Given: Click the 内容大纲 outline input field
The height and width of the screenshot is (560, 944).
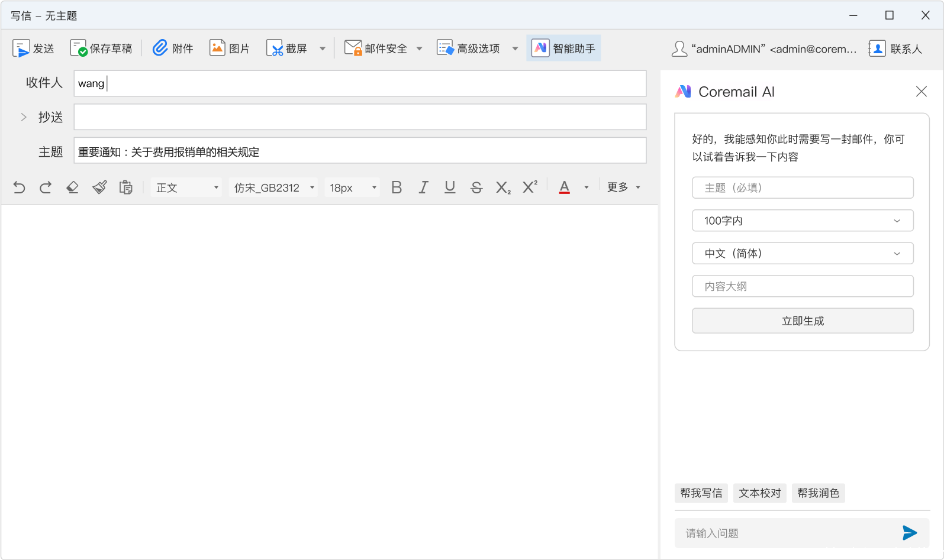Looking at the screenshot, I should tap(802, 286).
